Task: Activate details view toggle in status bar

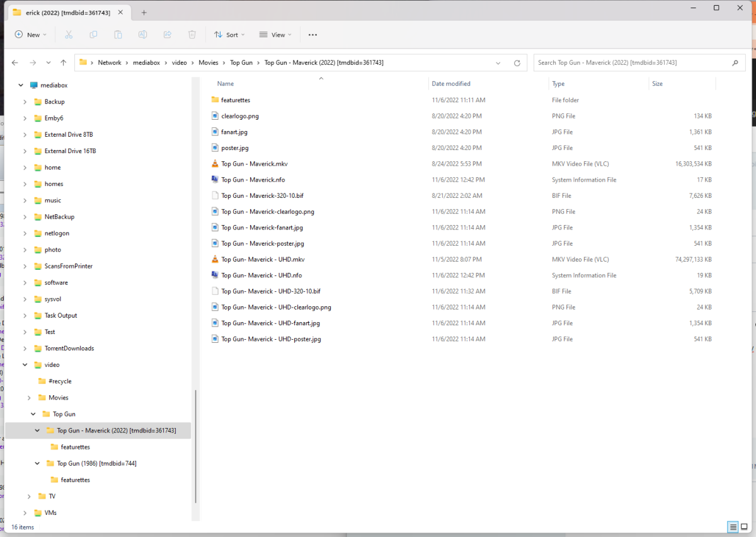Action: pyautogui.click(x=733, y=527)
